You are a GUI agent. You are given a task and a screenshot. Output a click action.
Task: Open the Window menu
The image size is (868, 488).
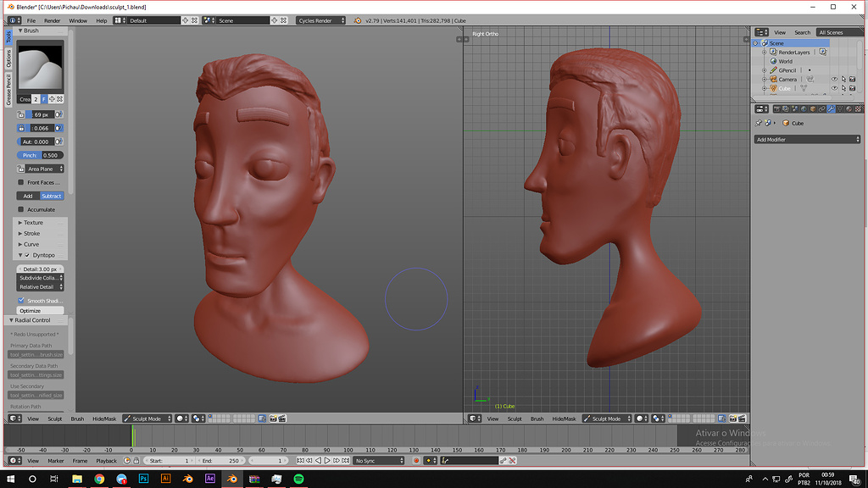click(77, 20)
